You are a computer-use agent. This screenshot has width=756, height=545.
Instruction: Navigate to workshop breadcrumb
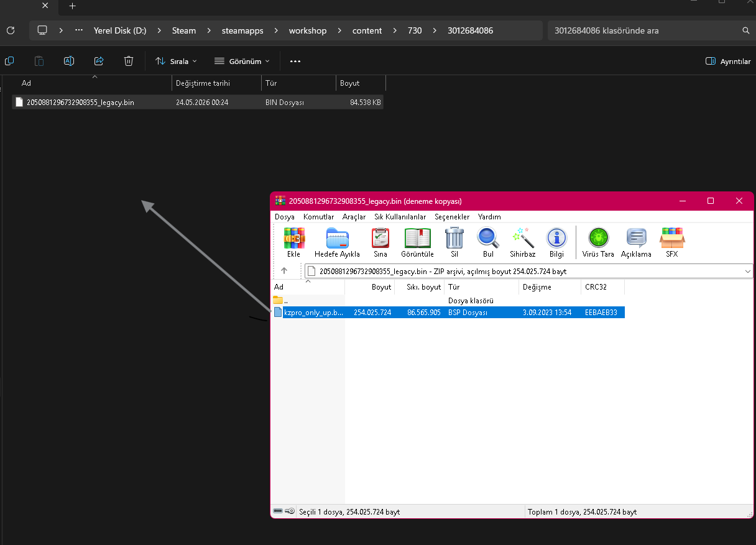(x=308, y=30)
